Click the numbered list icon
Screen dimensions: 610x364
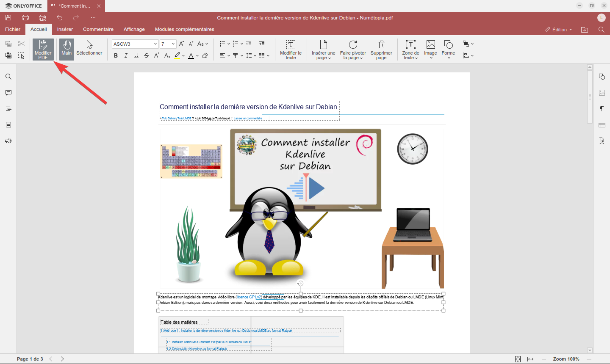[x=236, y=44]
